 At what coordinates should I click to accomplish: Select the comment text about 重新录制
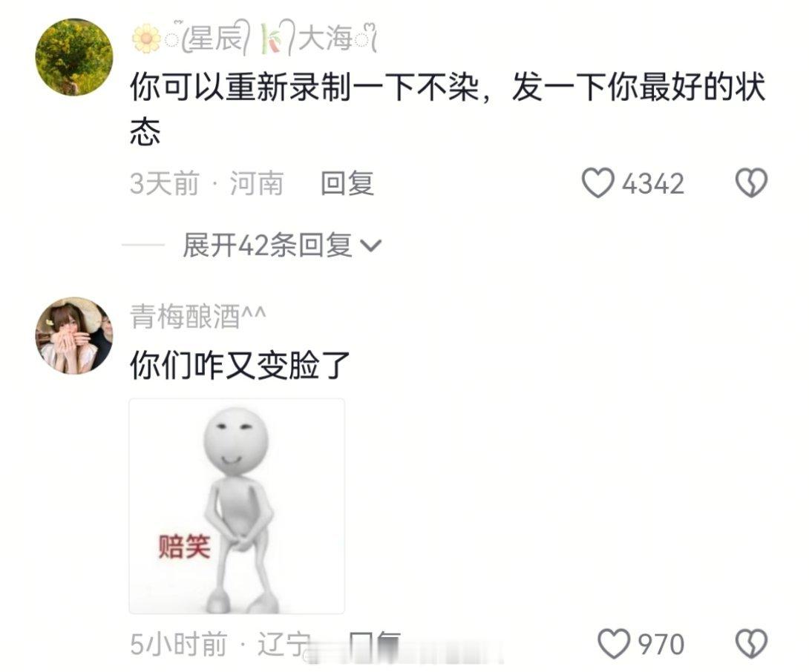448,109
